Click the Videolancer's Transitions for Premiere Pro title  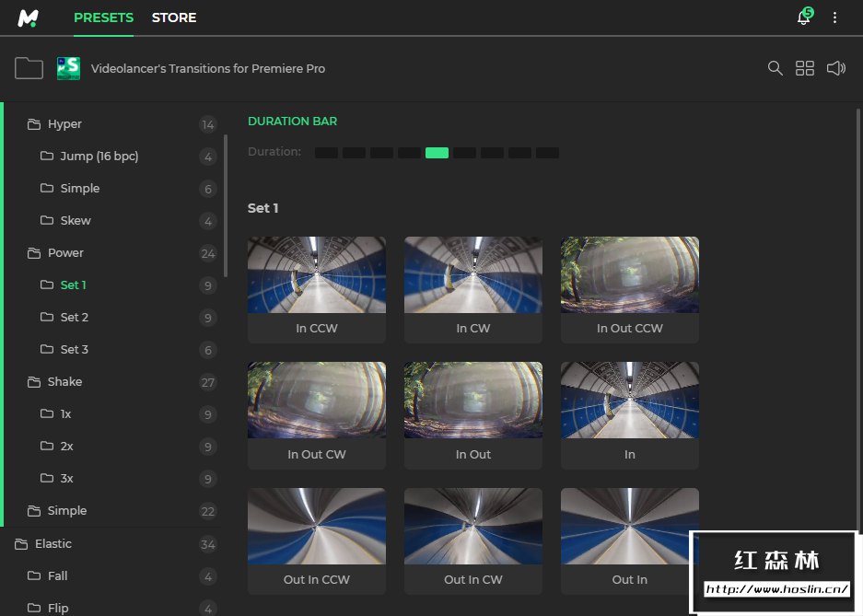[208, 69]
